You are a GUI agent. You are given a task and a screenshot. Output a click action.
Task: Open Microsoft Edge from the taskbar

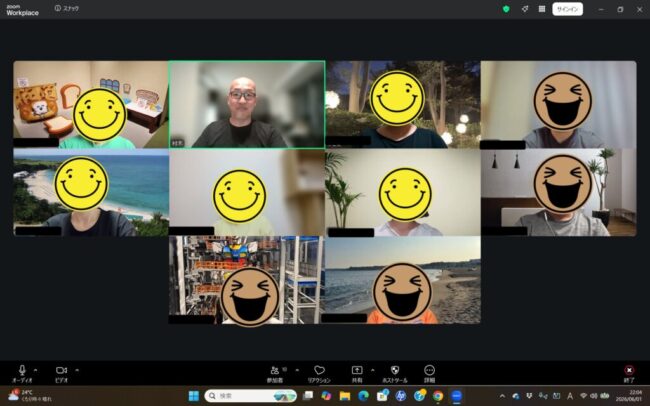coord(364,396)
